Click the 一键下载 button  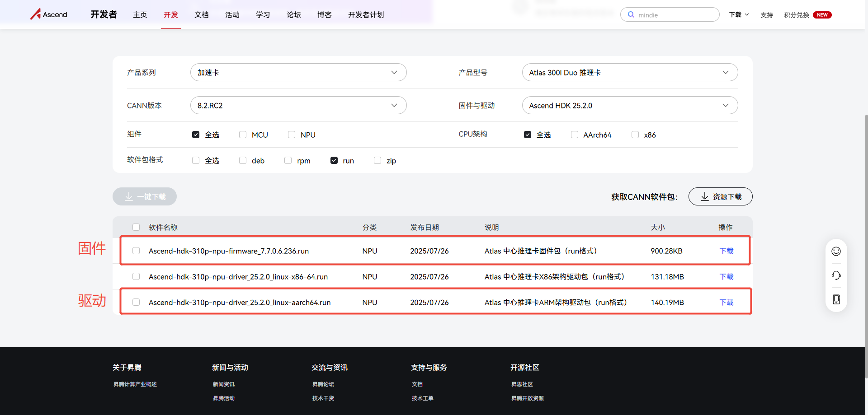pyautogui.click(x=145, y=196)
